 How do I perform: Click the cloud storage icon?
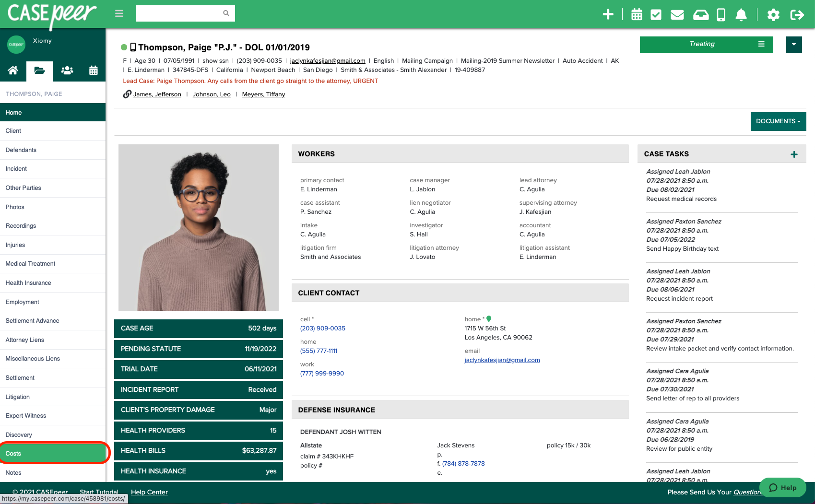tap(701, 14)
